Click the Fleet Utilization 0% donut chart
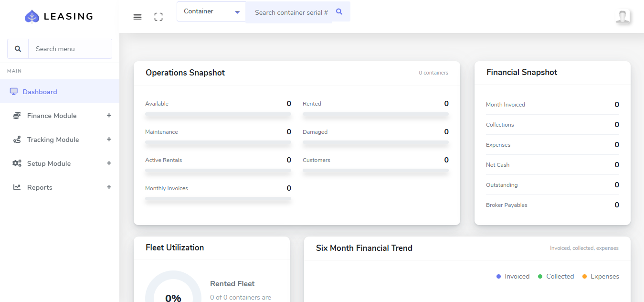 (x=173, y=287)
